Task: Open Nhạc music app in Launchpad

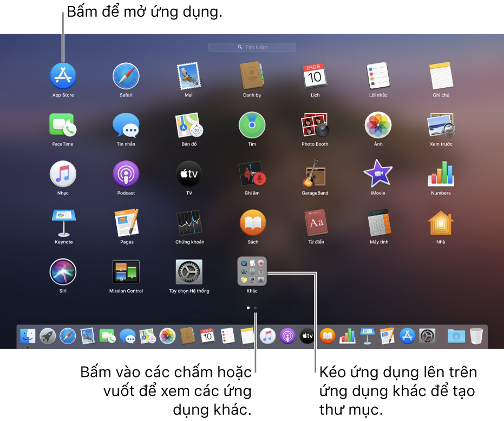Action: [63, 174]
